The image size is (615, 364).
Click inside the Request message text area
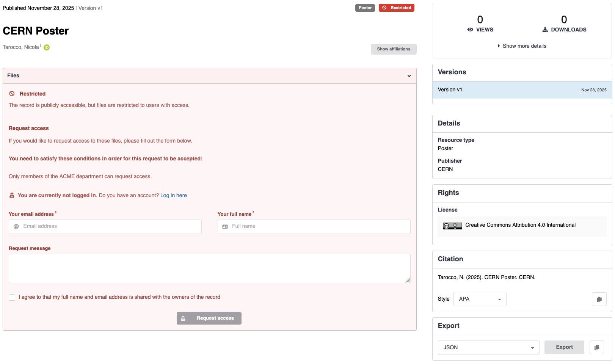point(209,268)
